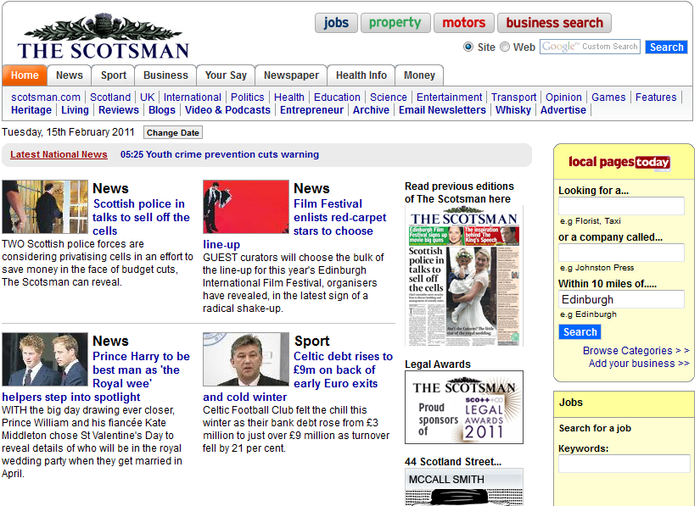This screenshot has height=506, width=700.
Task: Open the Entrepreneur link
Action: tap(311, 110)
